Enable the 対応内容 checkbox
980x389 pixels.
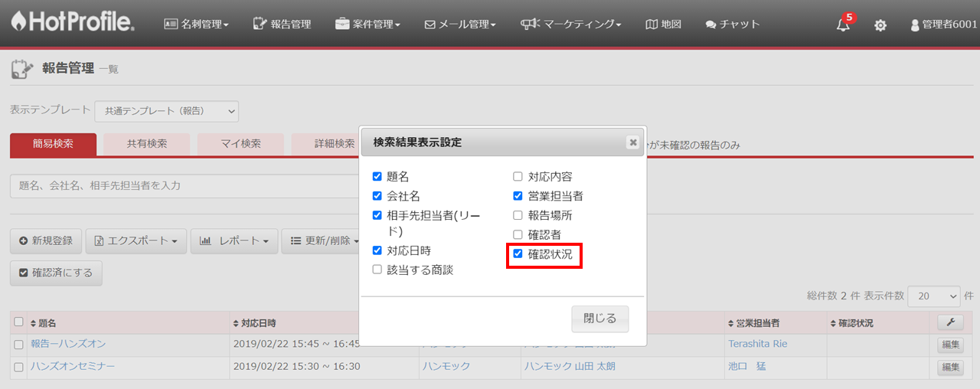pyautogui.click(x=518, y=176)
